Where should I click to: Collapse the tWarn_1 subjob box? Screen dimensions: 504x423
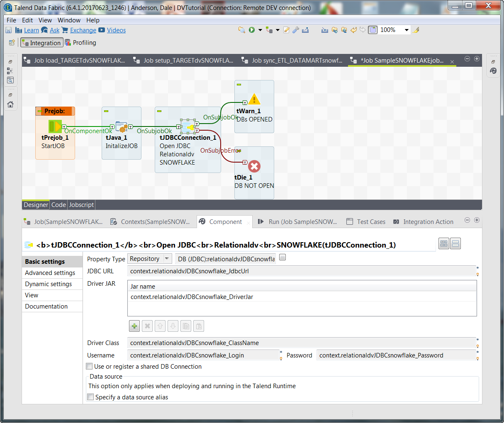(239, 85)
